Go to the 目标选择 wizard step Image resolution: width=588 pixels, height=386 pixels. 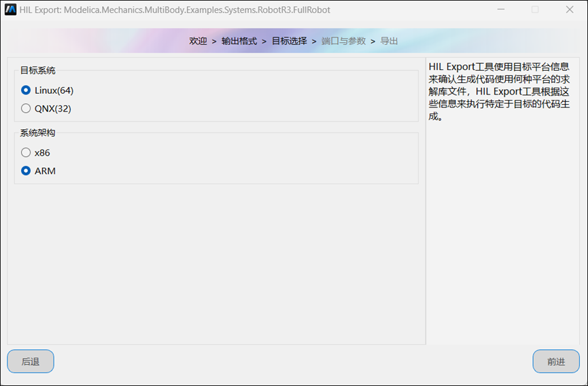[x=289, y=41]
